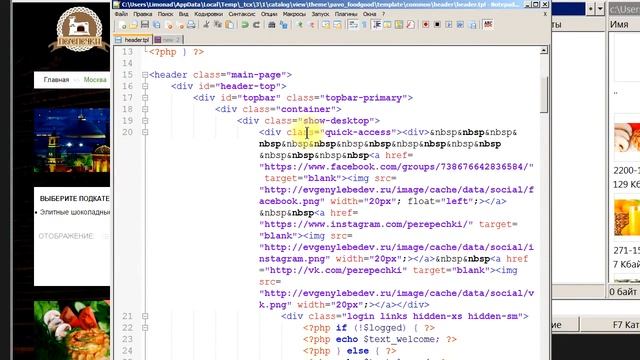Click the Close All documents icon

(x=180, y=25)
